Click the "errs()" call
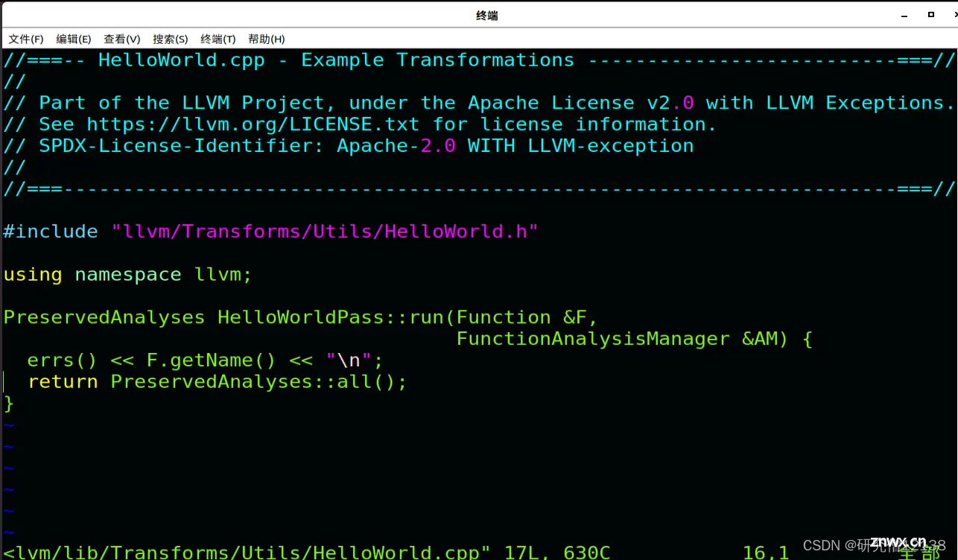The width and height of the screenshot is (958, 560). pos(63,360)
